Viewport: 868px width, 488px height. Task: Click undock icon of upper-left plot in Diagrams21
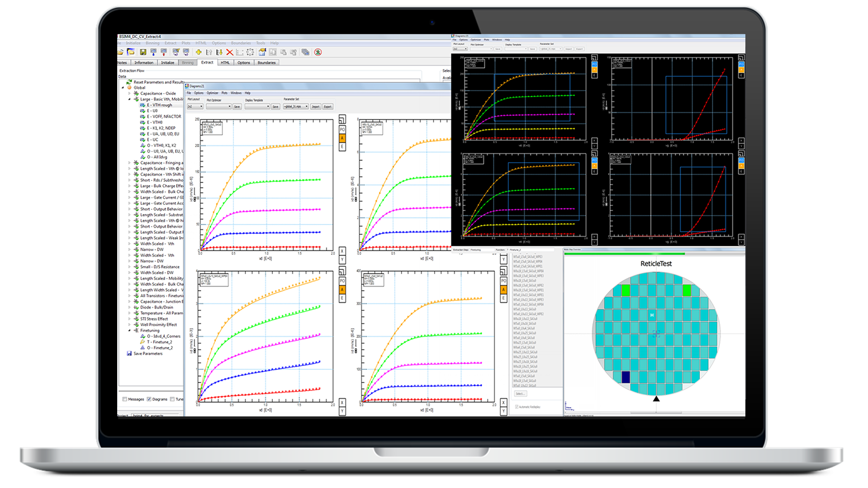click(342, 119)
